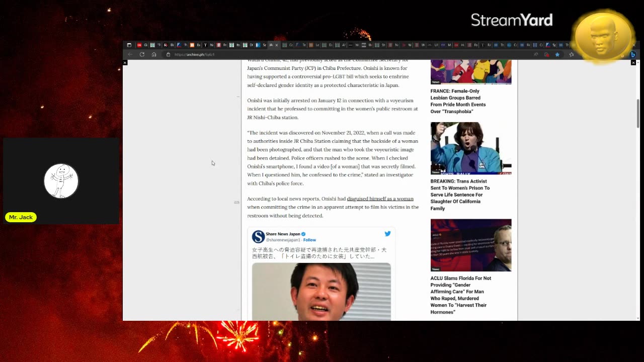The width and height of the screenshot is (644, 362).
Task: Open 'ACLU Slams Florida' article headline
Action: coord(460,295)
